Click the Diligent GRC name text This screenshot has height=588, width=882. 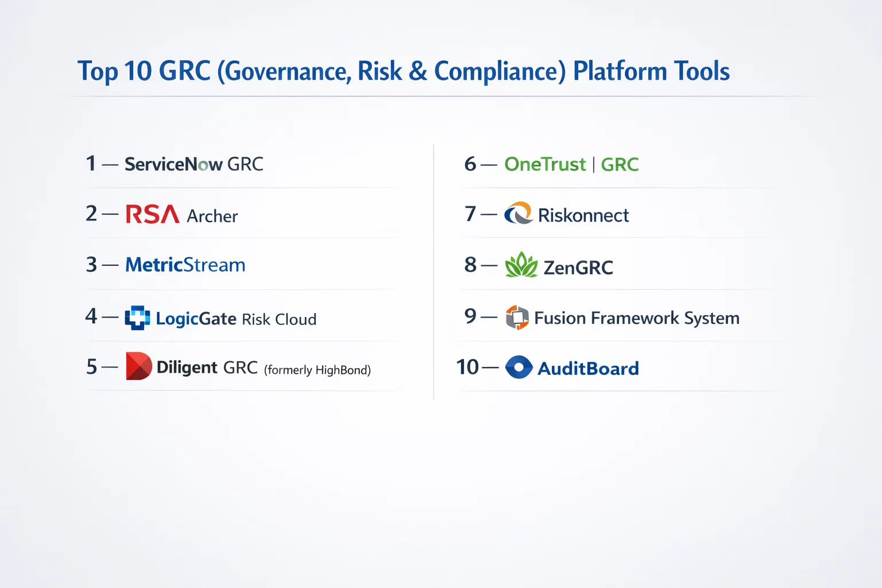207,367
